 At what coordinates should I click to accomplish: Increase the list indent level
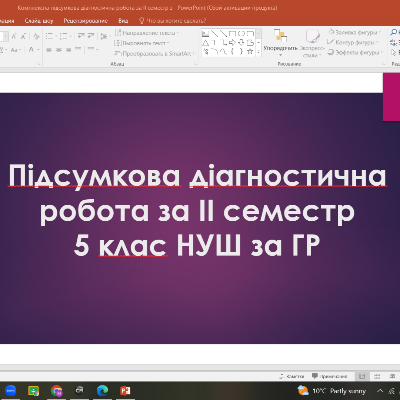[x=91, y=36]
